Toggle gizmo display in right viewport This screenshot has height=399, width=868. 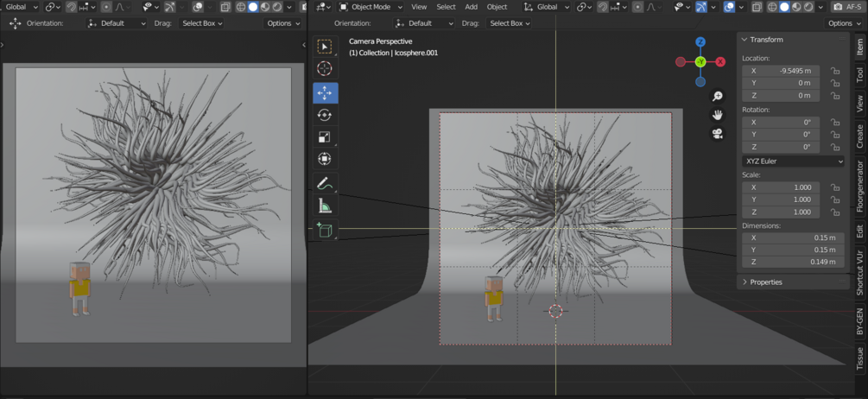point(700,7)
